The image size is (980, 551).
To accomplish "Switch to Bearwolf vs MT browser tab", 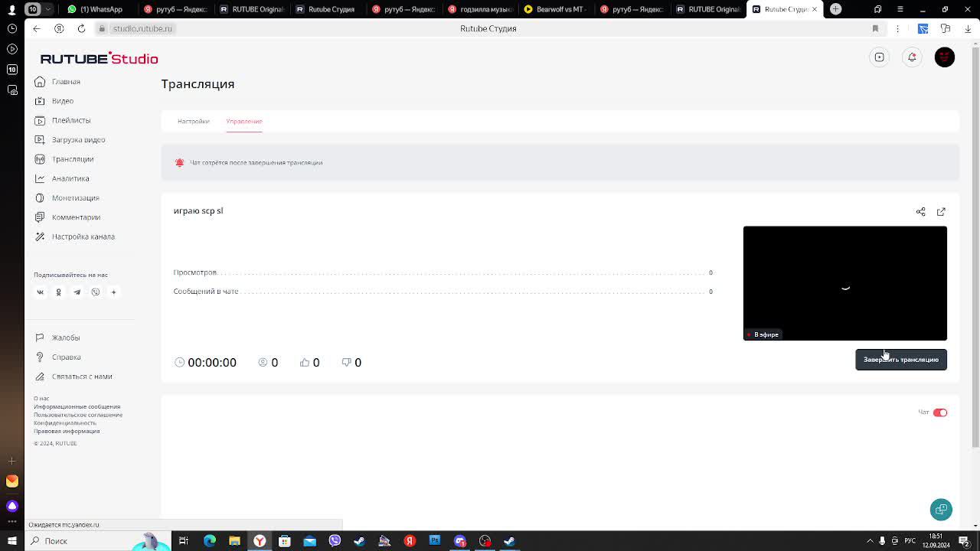I will 556,9.
